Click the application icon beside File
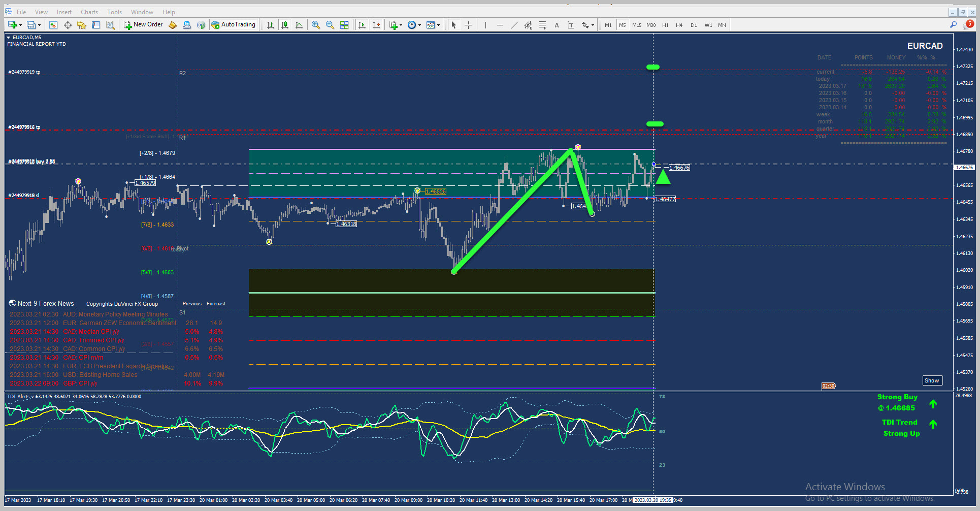The height and width of the screenshot is (511, 980). (x=8, y=12)
